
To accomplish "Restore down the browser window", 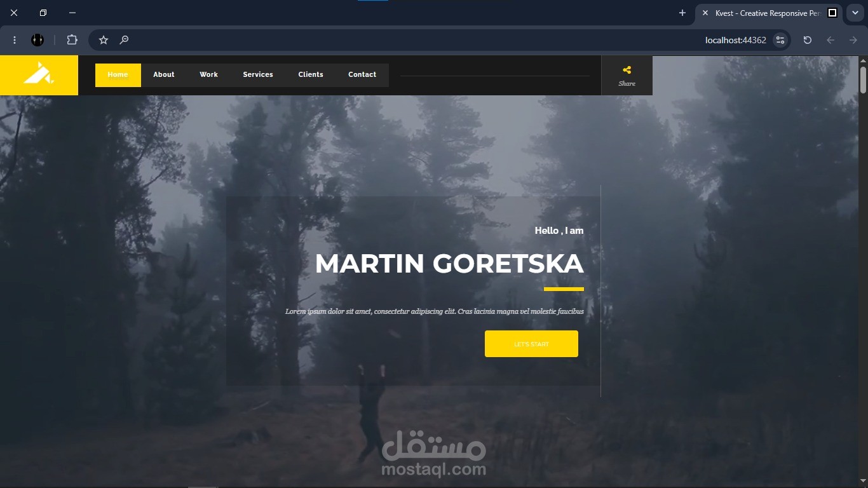I will (x=43, y=13).
